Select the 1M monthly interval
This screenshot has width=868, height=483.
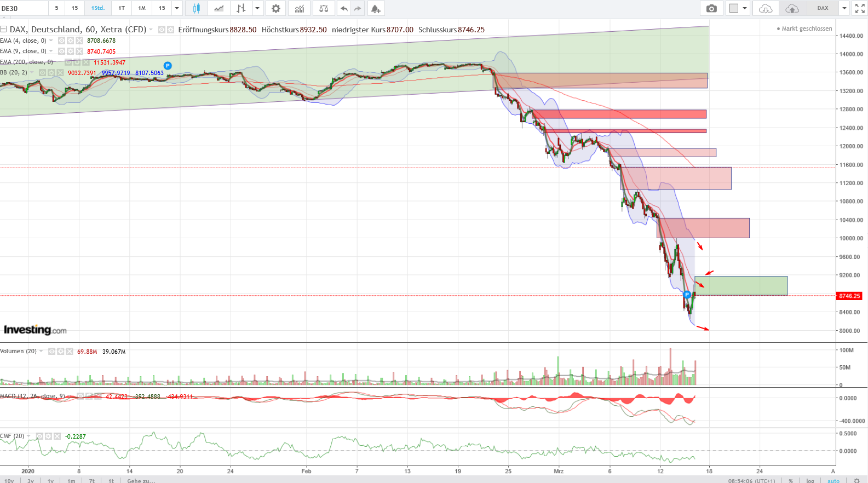142,8
